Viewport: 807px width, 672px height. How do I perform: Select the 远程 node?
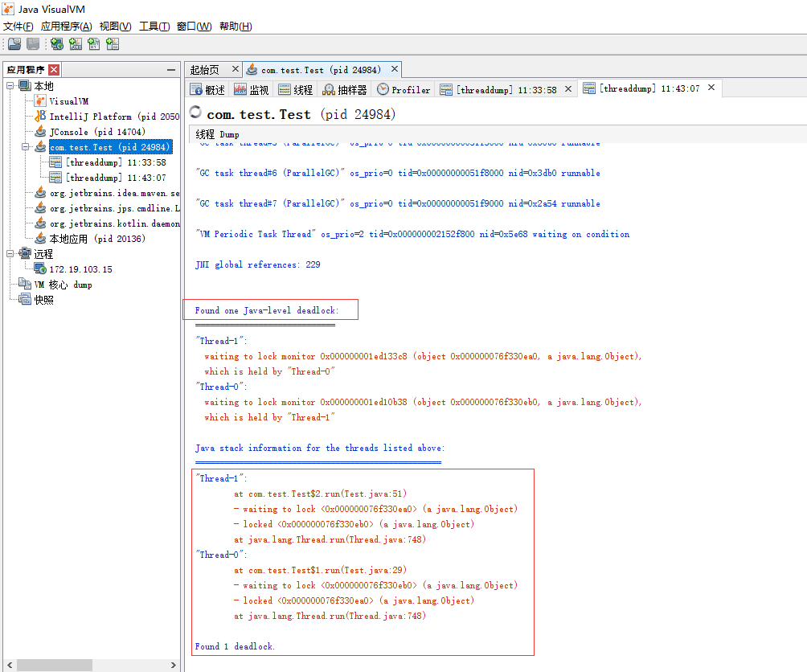click(x=43, y=254)
